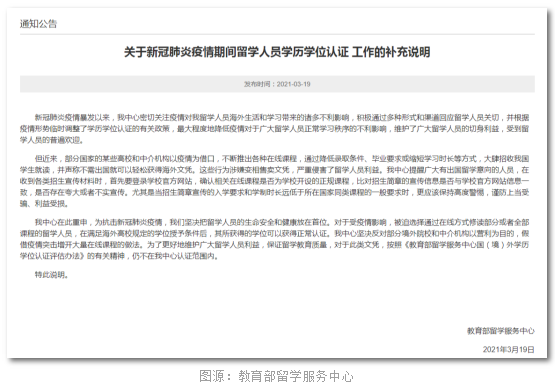Screen dimensions: 555x389
Task: Click the caption 图源：教育部留学服务中心
Action: click(276, 376)
